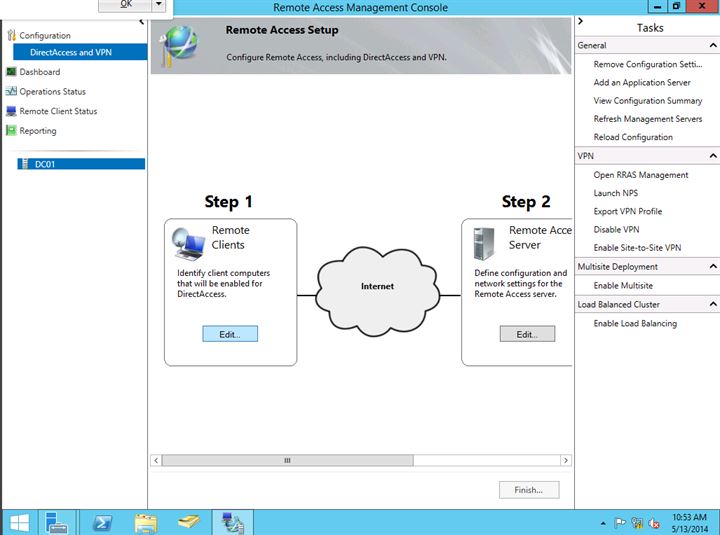The height and width of the screenshot is (535, 720).
Task: Click the DC01 server icon
Action: coord(25,163)
